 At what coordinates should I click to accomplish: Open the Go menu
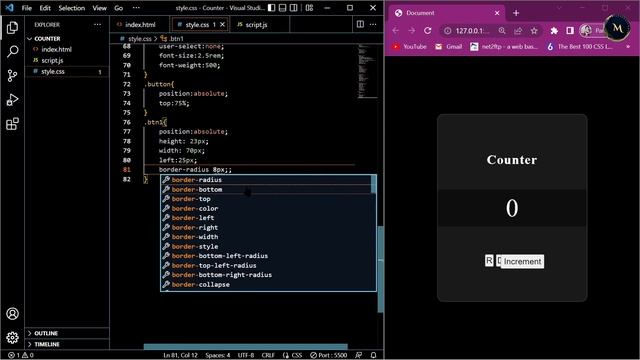(118, 8)
